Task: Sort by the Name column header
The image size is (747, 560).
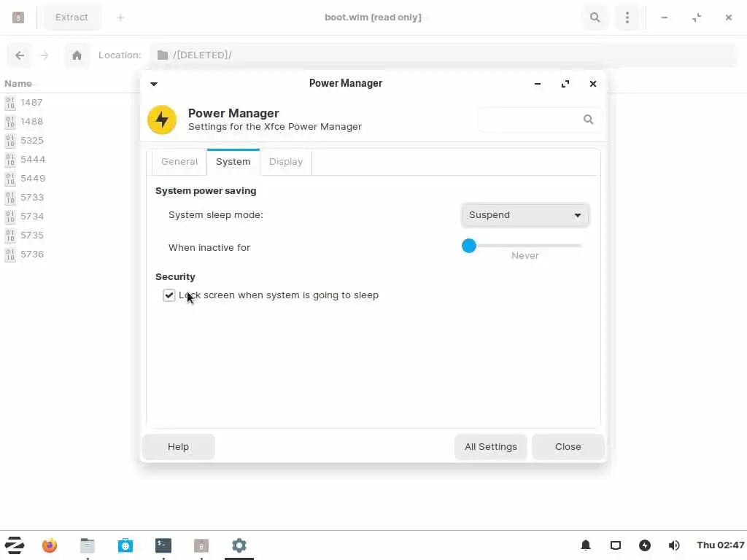Action: [18, 84]
